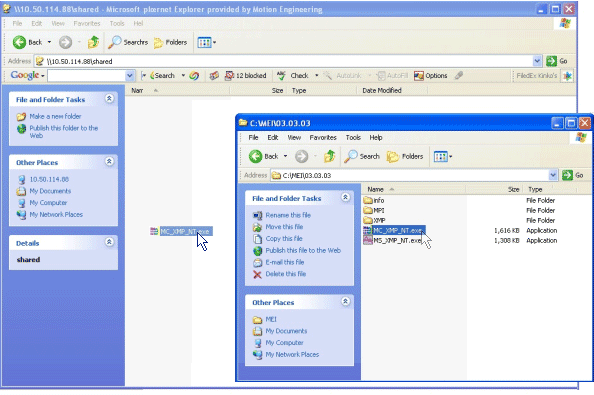Viewport: 594px width, 395px height.
Task: Open address dropdown in C:\MEI\03.03.03 window
Action: [553, 175]
